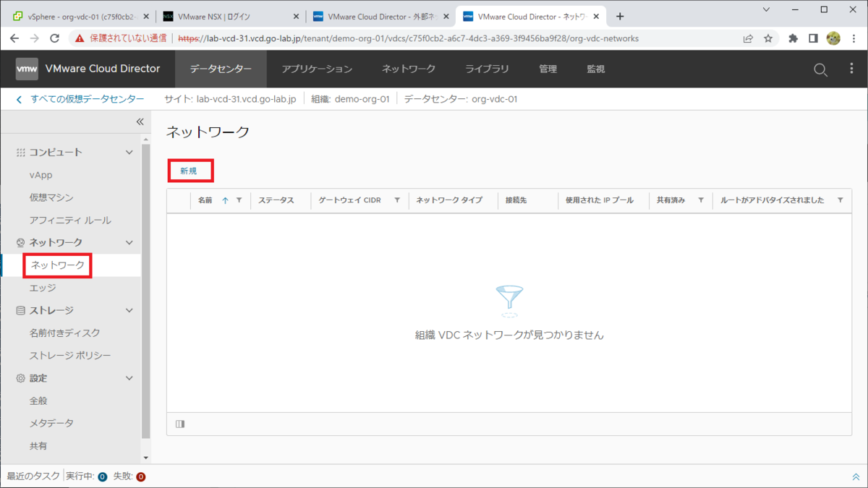
Task: Select メタデータ in the sidebar
Action: point(51,423)
